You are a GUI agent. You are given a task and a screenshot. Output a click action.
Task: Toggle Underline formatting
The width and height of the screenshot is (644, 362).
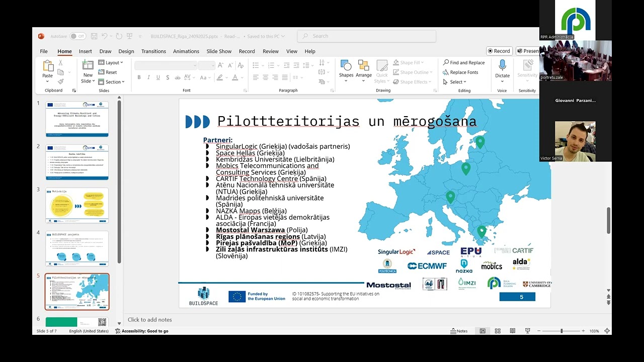(x=158, y=77)
